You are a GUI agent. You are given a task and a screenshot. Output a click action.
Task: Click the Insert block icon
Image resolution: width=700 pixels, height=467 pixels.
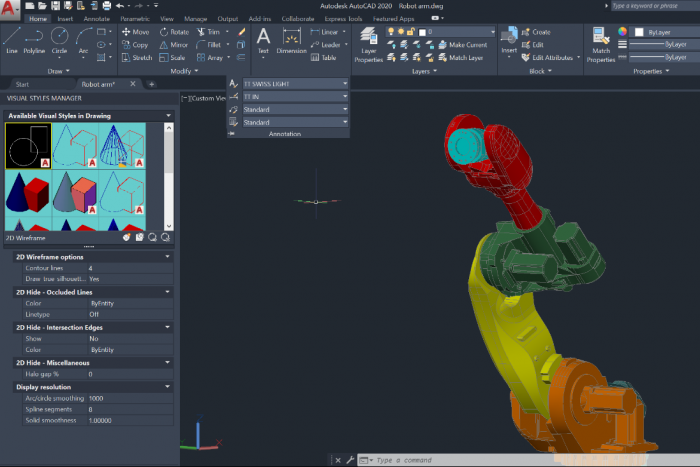pos(509,37)
